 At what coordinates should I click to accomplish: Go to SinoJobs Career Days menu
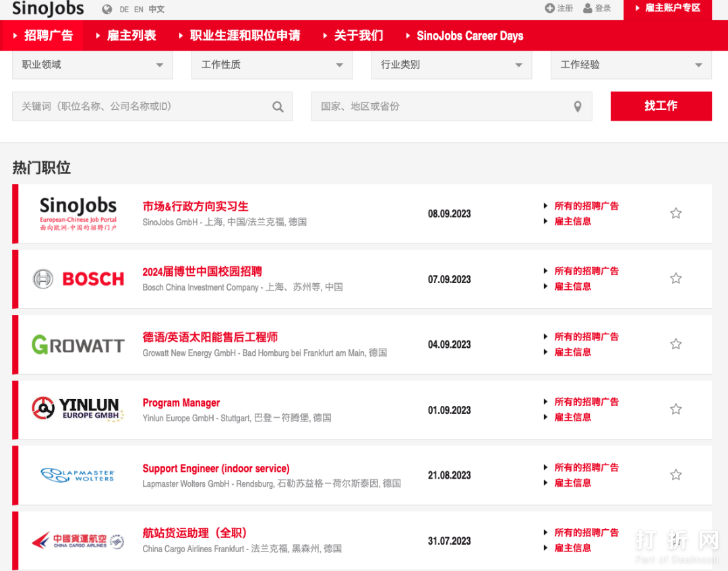(x=469, y=36)
